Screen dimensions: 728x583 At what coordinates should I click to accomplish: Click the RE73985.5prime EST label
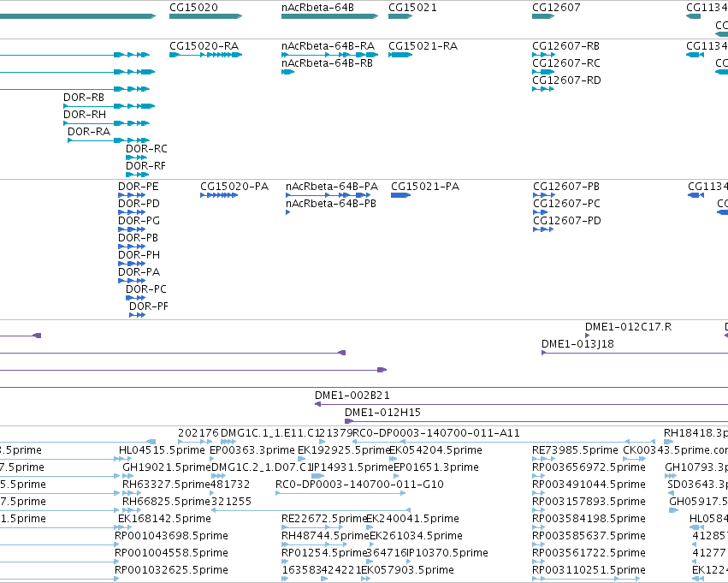pos(575,450)
